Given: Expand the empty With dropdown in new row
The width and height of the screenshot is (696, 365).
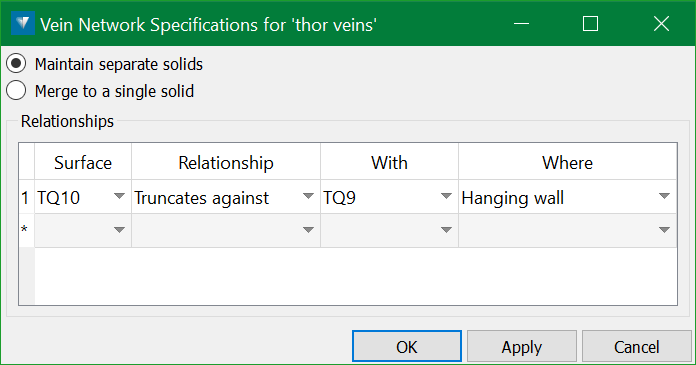Looking at the screenshot, I should [x=446, y=230].
